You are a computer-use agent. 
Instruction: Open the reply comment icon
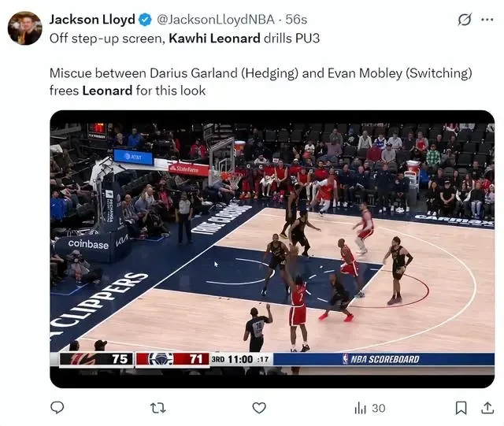click(x=57, y=408)
